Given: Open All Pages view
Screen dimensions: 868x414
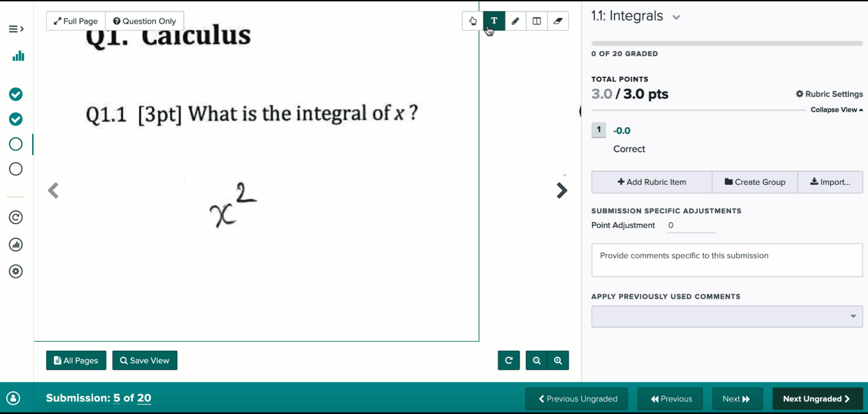Looking at the screenshot, I should point(76,360).
